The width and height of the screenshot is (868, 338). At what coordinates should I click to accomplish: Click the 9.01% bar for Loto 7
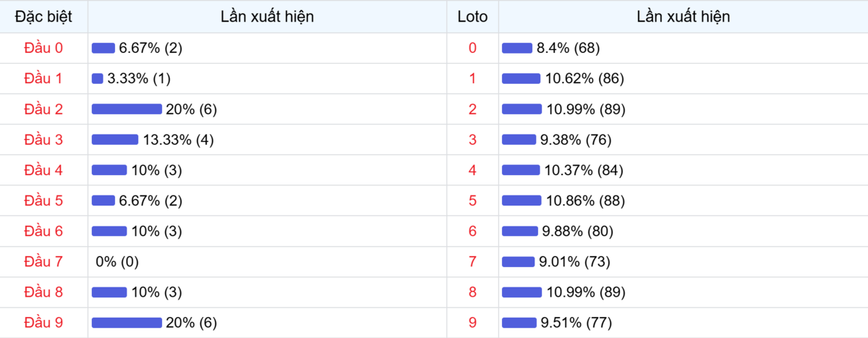(518, 261)
